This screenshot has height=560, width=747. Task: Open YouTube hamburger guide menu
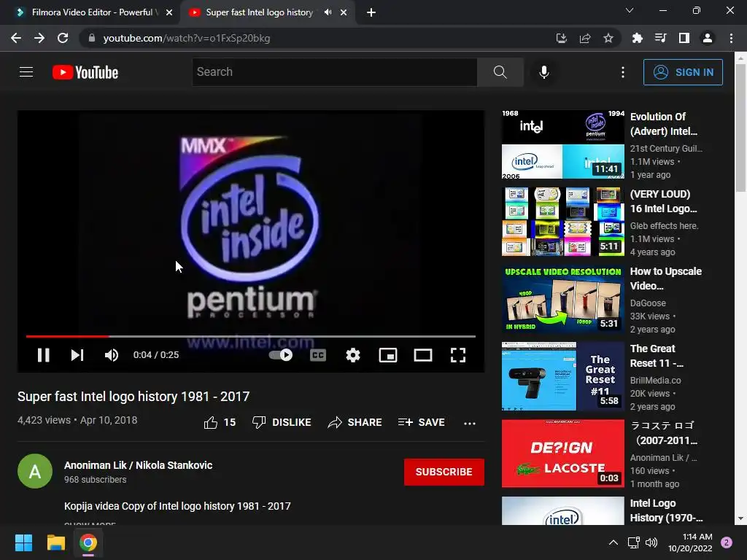[x=26, y=72]
